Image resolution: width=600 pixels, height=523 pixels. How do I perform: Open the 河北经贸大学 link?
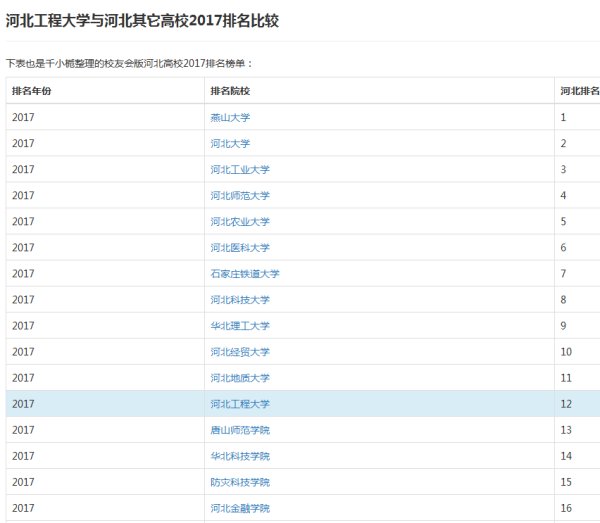[240, 352]
